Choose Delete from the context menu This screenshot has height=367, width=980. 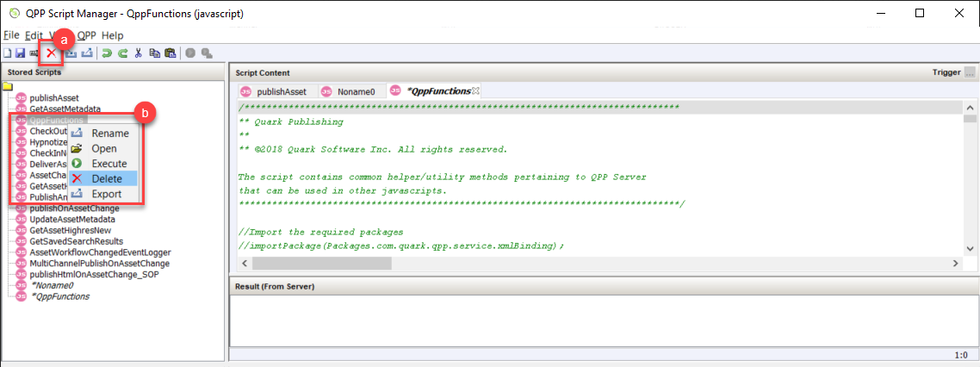(103, 179)
